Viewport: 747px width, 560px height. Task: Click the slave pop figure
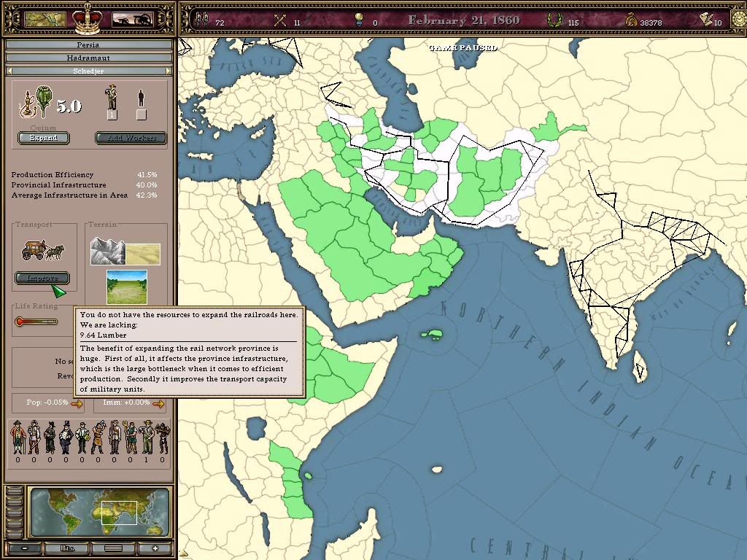point(163,438)
